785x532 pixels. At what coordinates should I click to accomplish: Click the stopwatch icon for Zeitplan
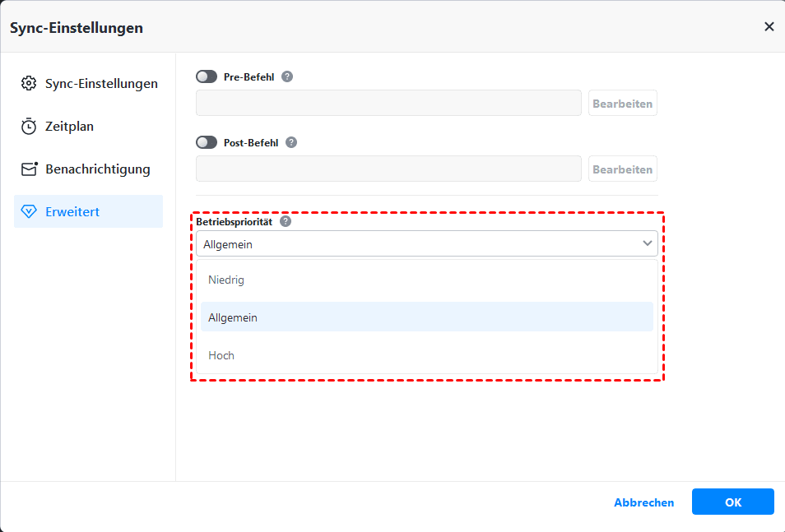30,127
